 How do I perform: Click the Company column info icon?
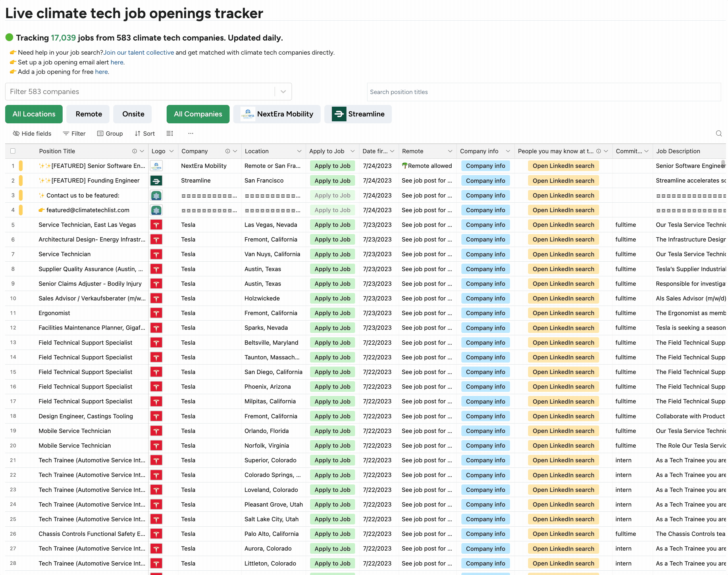click(228, 151)
